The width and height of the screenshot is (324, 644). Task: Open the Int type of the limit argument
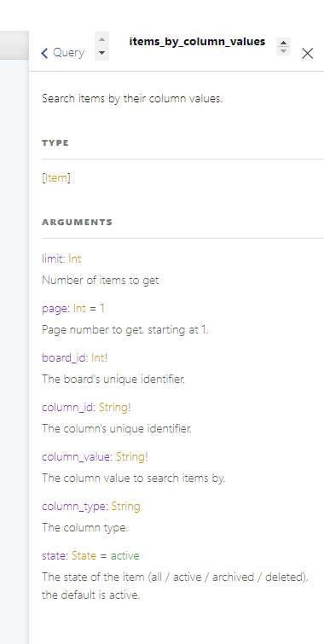point(75,258)
